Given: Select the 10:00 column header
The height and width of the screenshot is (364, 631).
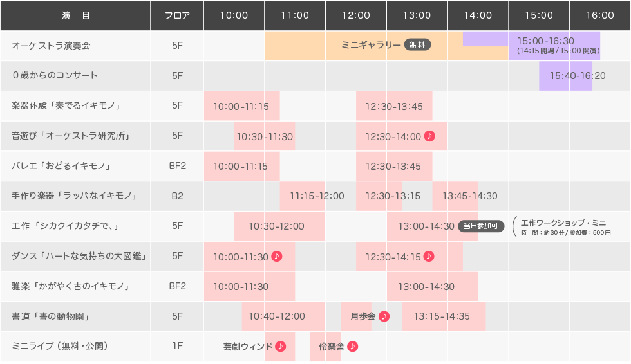Looking at the screenshot, I should (x=233, y=15).
